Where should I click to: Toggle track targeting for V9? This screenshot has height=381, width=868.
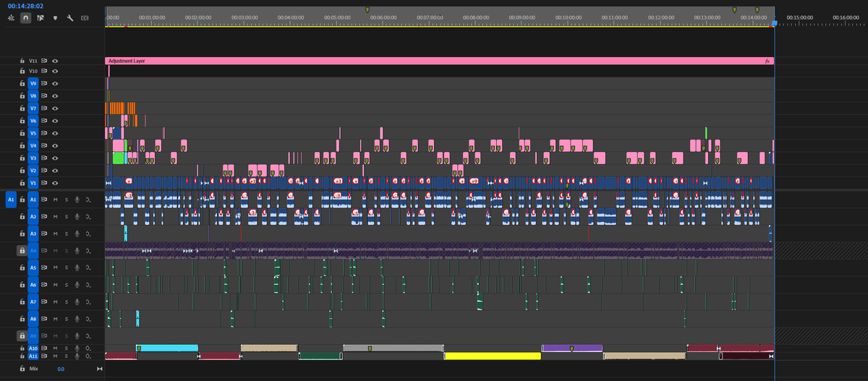tap(33, 84)
